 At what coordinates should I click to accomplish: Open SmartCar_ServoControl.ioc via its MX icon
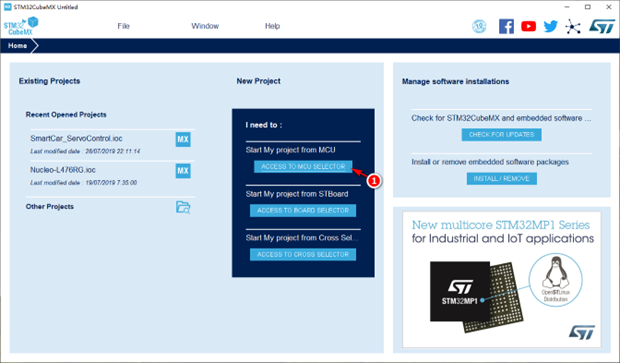pyautogui.click(x=183, y=139)
